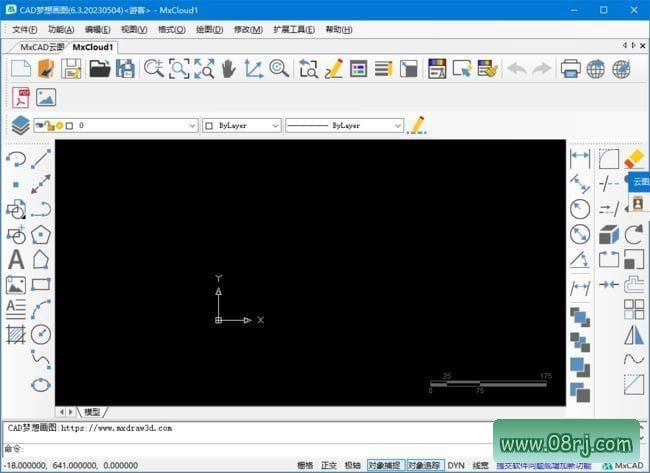Select the Mirror tool

634,335
